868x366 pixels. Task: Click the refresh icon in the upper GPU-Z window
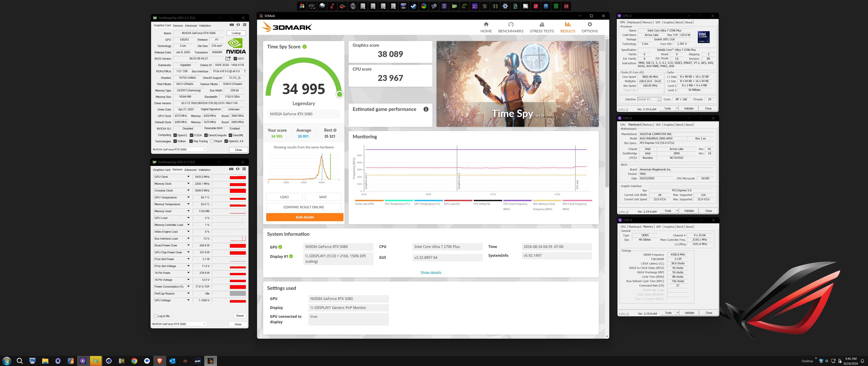tap(238, 25)
